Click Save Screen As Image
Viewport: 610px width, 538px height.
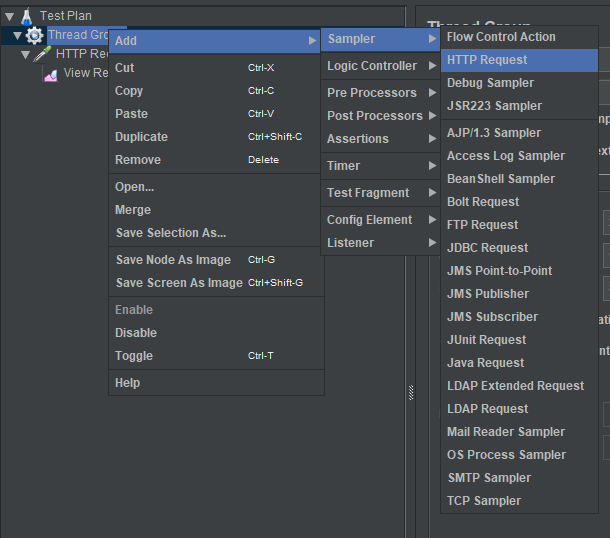tap(216, 283)
